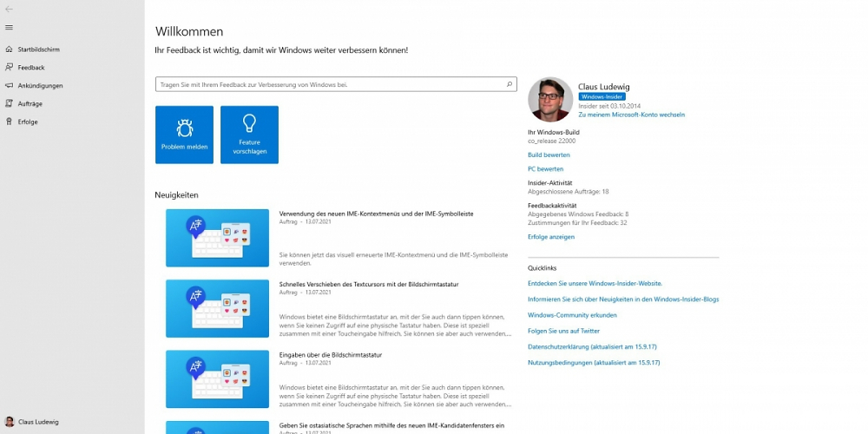Open the Aufträge page label
The image size is (868, 434).
point(30,103)
